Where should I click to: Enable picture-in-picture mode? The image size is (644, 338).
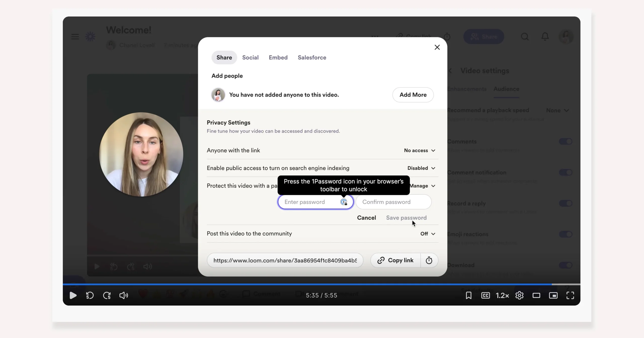(553, 295)
